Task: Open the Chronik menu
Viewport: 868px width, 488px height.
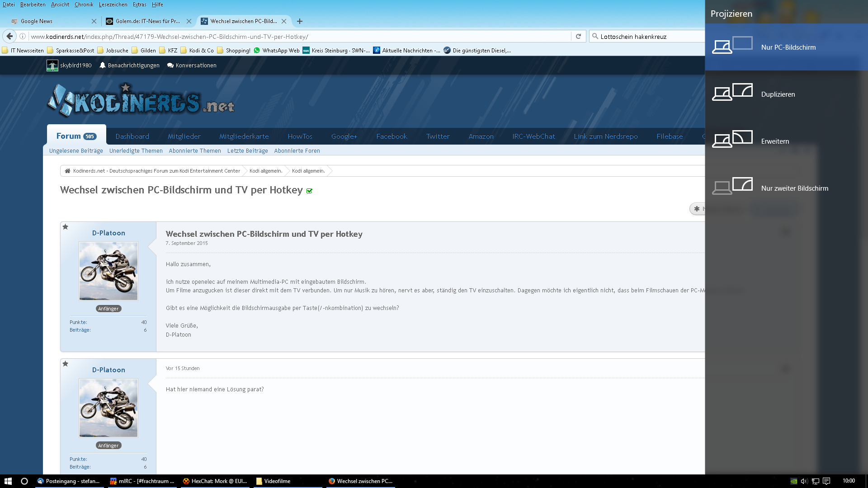Action: point(84,5)
